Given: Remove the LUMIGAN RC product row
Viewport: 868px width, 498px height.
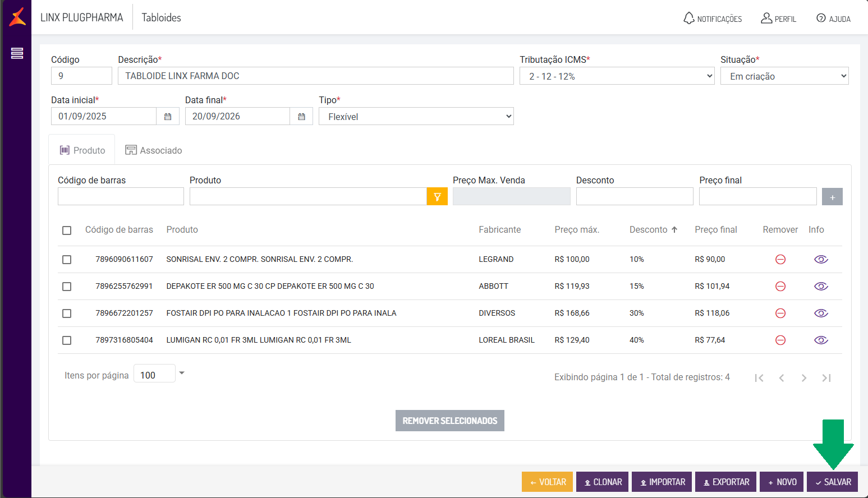Looking at the screenshot, I should pyautogui.click(x=780, y=340).
